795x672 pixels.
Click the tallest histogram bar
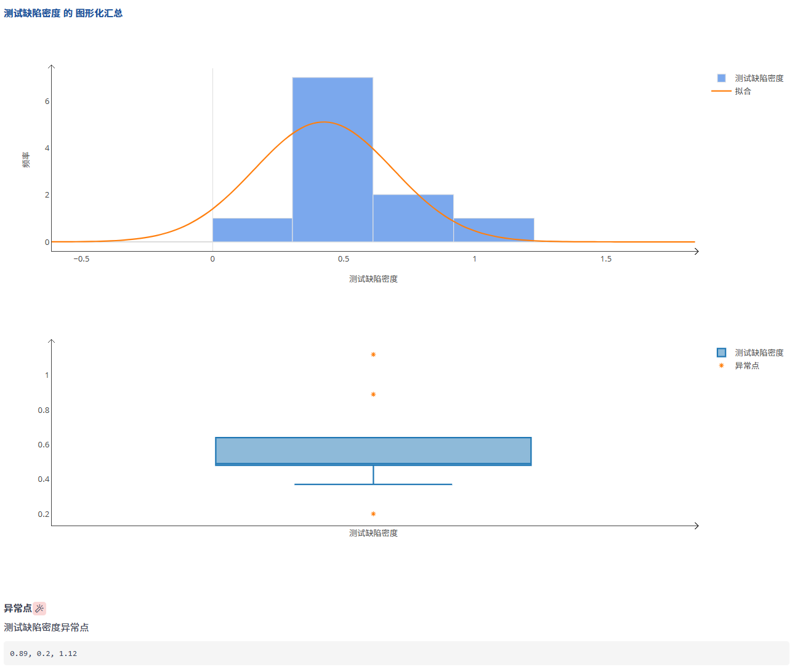(333, 160)
